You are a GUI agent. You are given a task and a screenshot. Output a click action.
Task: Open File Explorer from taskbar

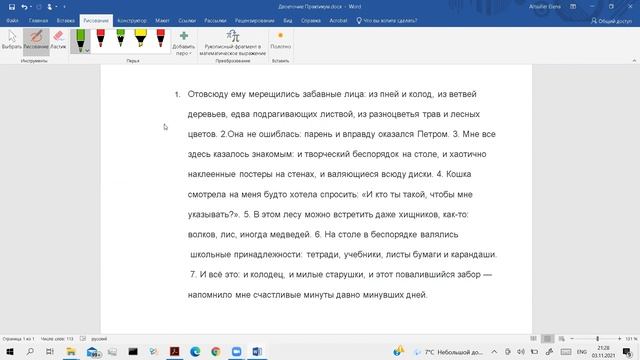click(71, 351)
